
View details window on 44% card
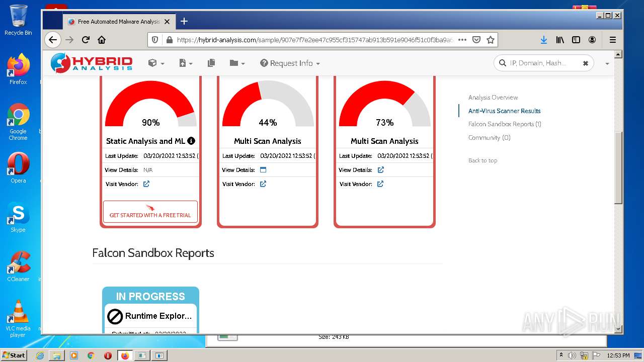click(x=263, y=170)
